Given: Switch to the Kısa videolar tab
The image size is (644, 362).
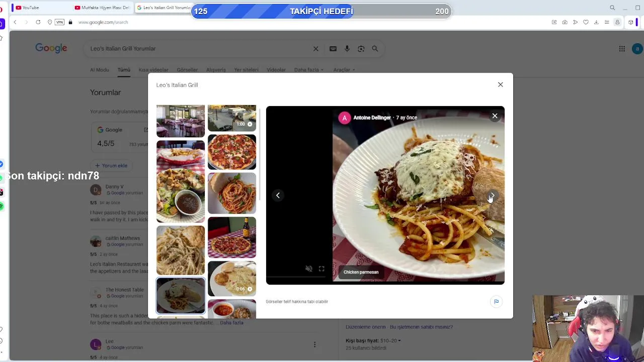Looking at the screenshot, I should (x=153, y=70).
